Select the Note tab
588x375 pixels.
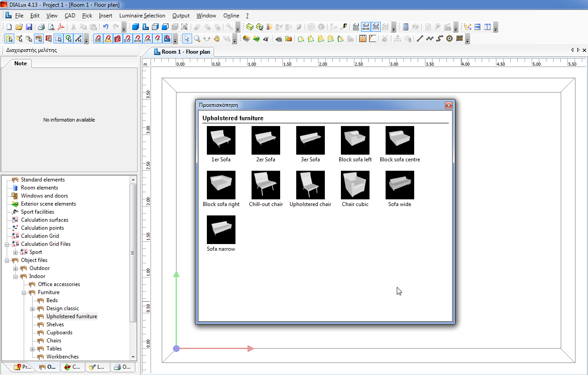pos(21,63)
